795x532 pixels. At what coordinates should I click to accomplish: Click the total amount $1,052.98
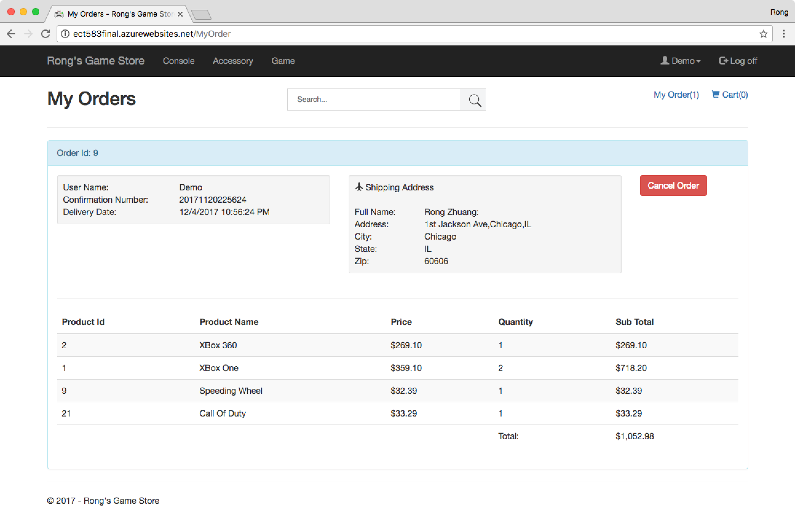point(634,436)
